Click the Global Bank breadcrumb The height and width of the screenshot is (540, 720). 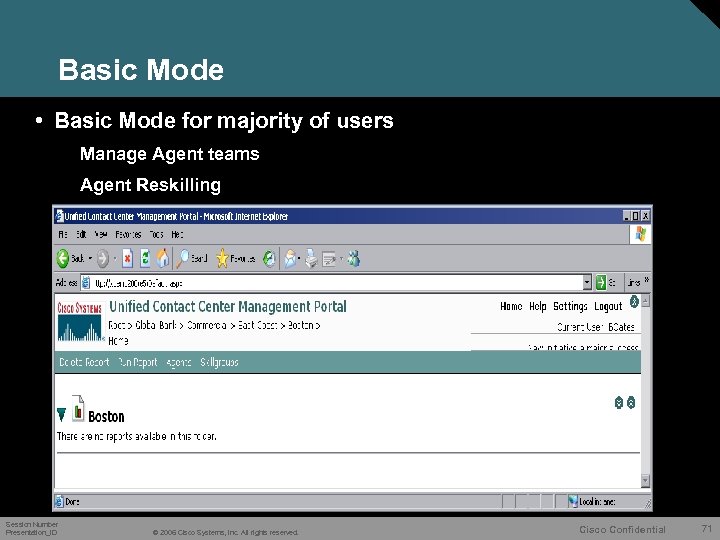156,325
